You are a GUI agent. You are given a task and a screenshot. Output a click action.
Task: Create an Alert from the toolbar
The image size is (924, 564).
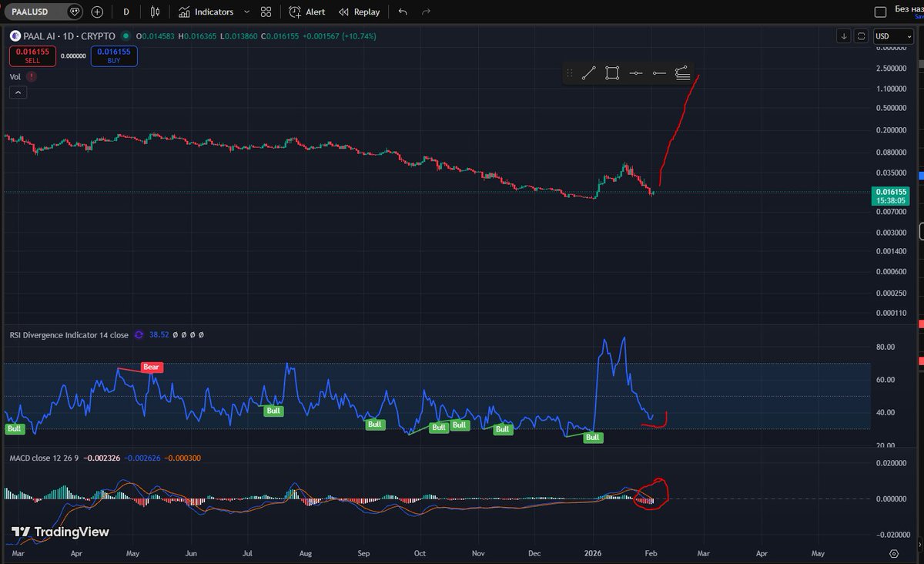pyautogui.click(x=306, y=12)
